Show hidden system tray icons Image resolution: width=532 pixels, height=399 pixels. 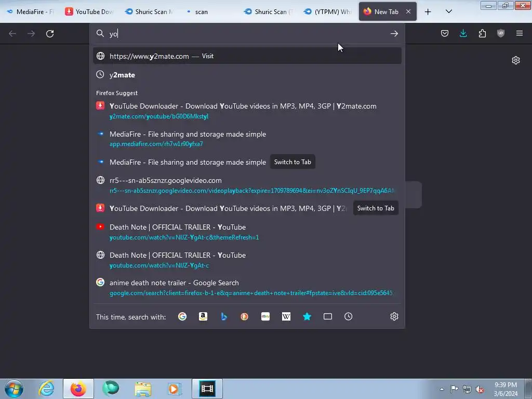442,389
